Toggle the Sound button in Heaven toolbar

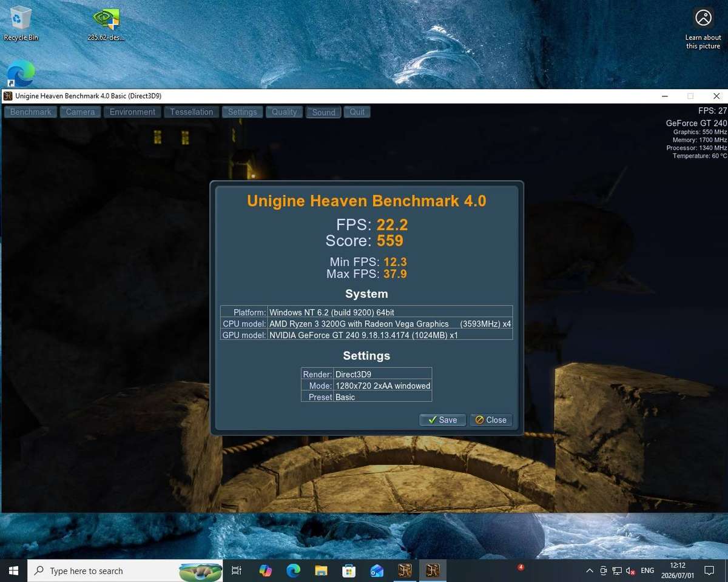click(324, 112)
